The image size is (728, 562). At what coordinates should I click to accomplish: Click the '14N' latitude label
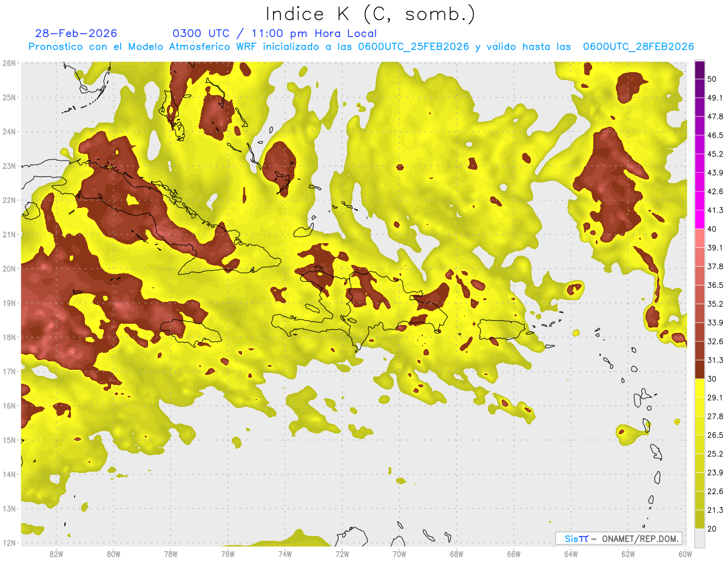click(9, 474)
